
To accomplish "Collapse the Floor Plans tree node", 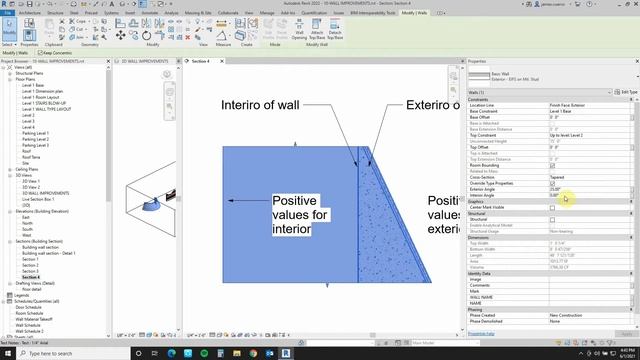I will click(x=10, y=80).
